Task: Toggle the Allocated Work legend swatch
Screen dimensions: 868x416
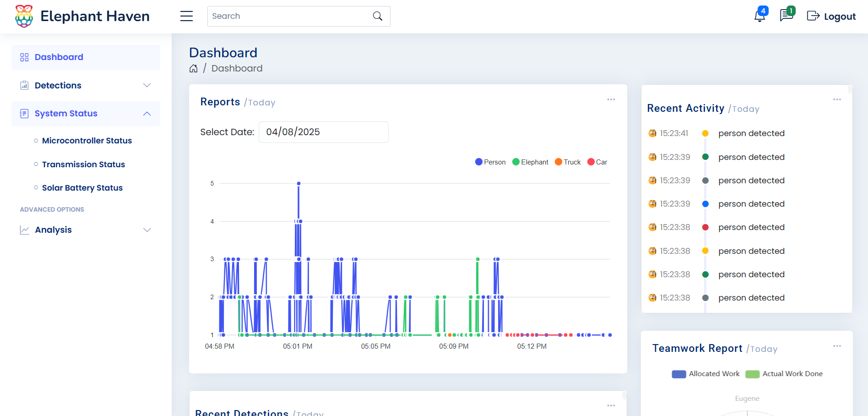Action: (679, 374)
